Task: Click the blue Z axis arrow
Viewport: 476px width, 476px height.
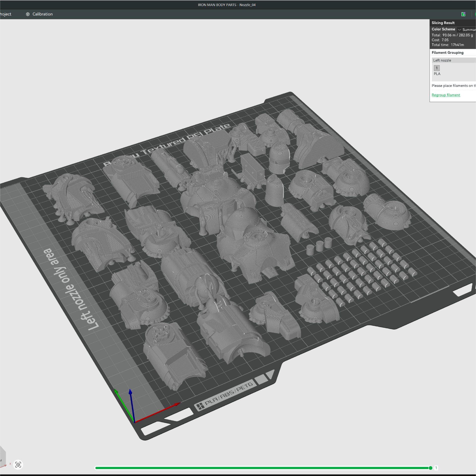Action: [130, 392]
